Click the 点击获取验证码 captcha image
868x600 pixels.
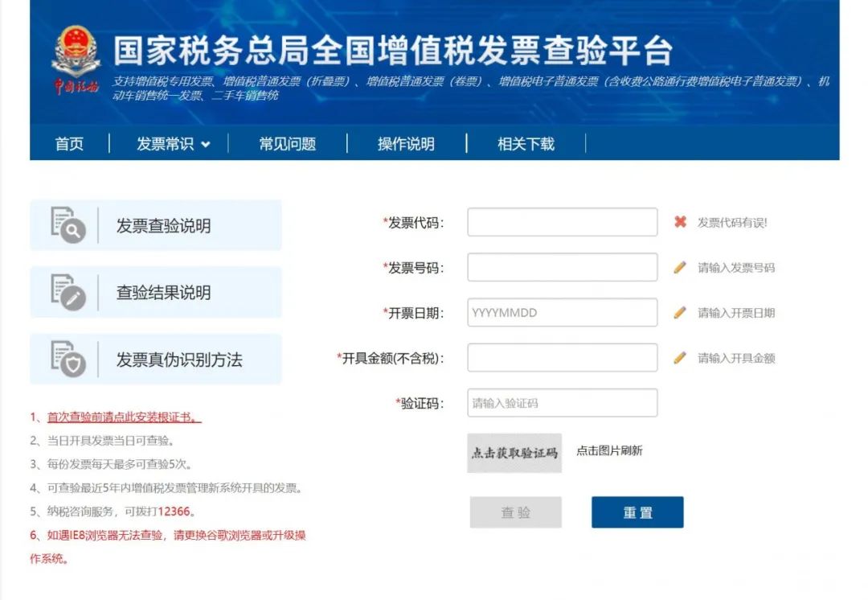[514, 453]
